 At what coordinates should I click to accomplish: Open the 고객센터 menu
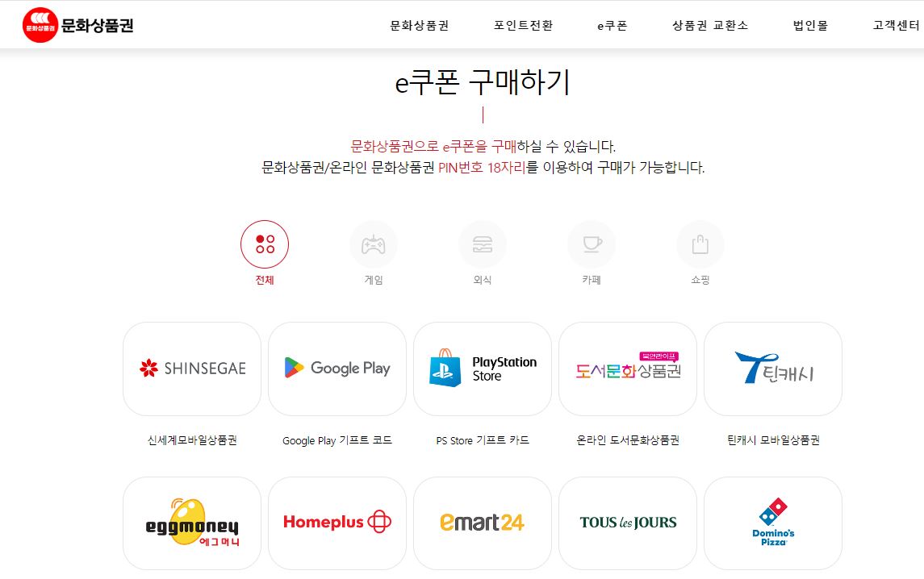pyautogui.click(x=896, y=25)
